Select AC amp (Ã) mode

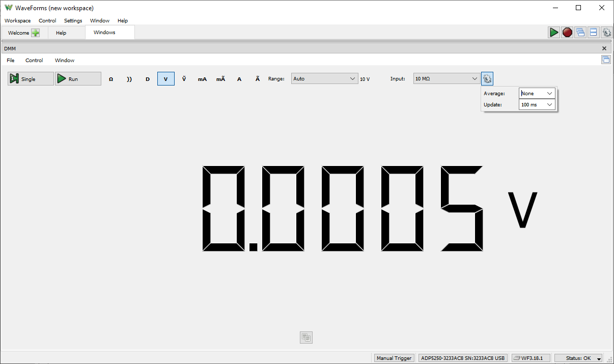[x=258, y=79]
